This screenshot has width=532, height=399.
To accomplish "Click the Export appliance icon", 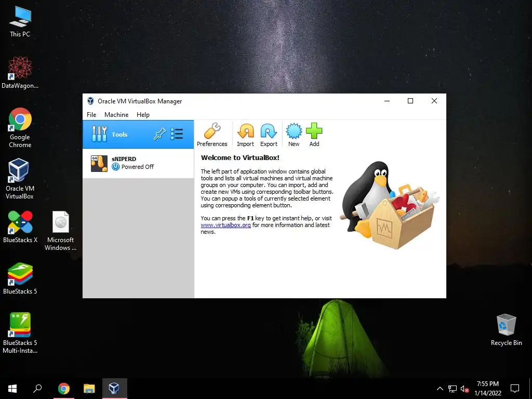I will (x=269, y=135).
